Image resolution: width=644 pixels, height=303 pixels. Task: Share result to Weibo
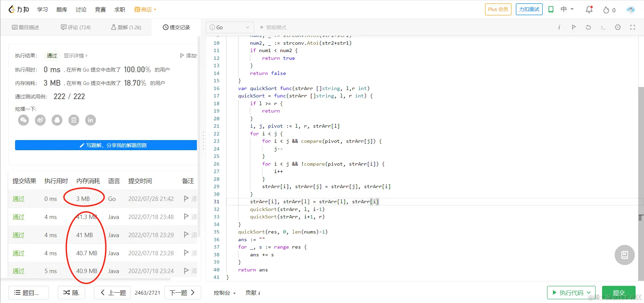[40, 120]
